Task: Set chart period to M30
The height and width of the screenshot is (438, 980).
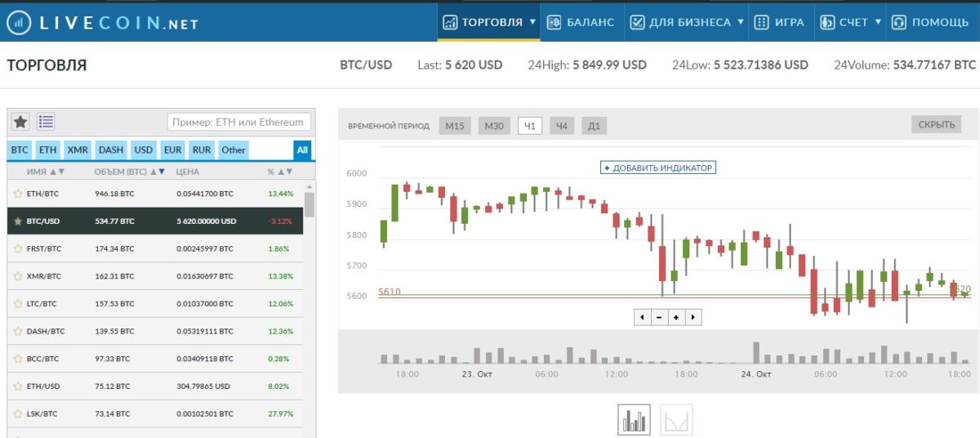Action: point(494,125)
